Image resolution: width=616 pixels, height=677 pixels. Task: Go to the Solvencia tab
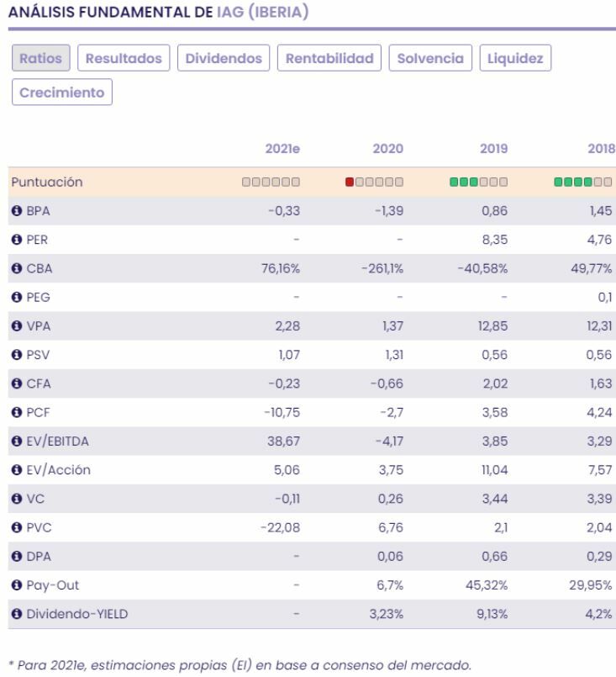[430, 58]
